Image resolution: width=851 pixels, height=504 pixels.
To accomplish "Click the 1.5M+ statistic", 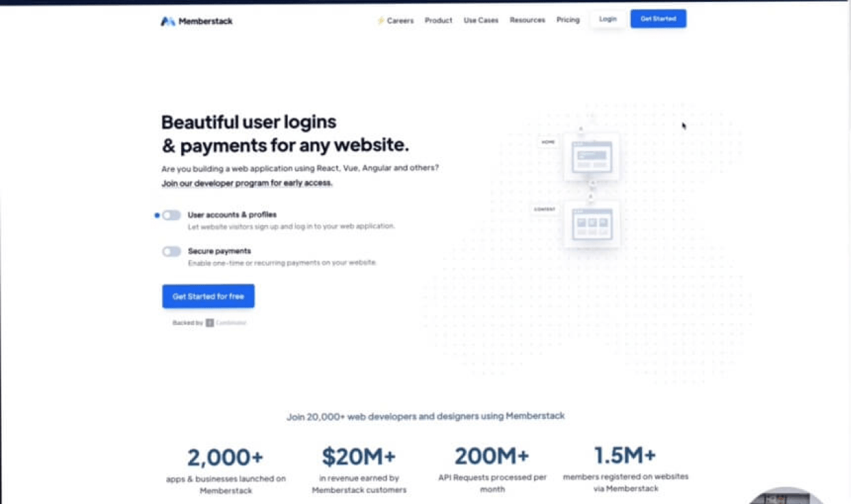I will (625, 454).
